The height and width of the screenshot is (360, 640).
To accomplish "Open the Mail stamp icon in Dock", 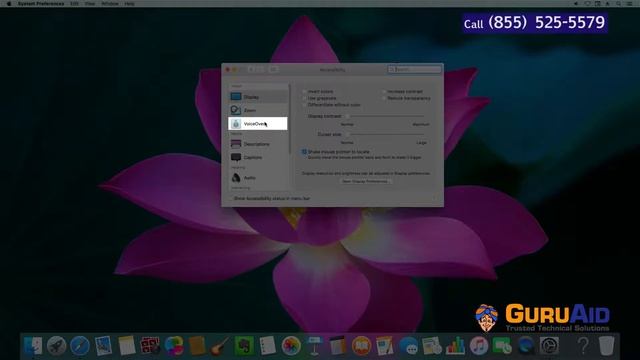I will [x=103, y=346].
